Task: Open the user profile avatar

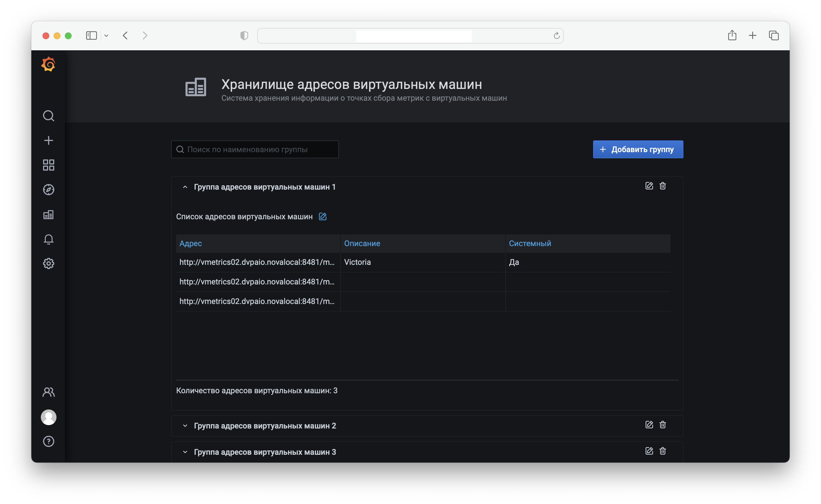Action: (x=49, y=417)
